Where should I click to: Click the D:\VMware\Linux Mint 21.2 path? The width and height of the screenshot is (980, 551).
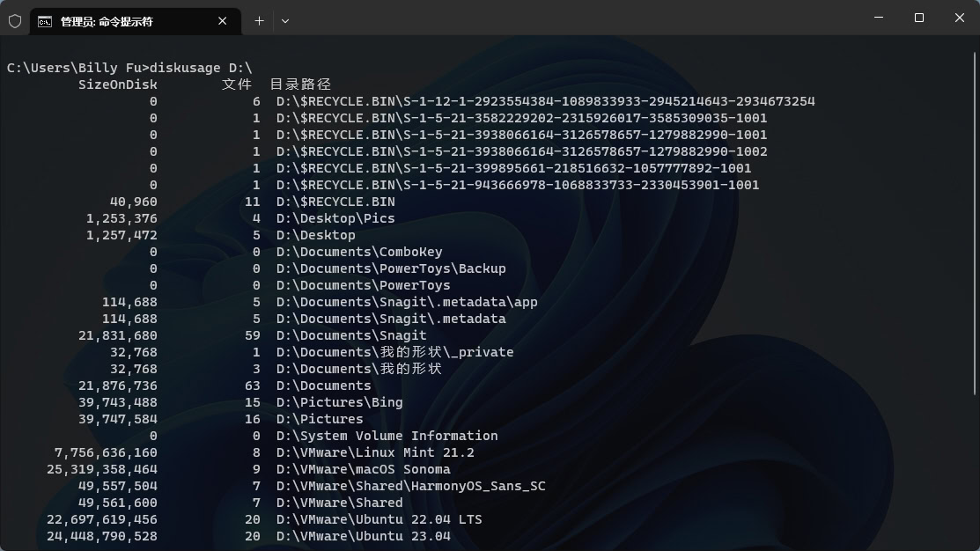pyautogui.click(x=375, y=453)
